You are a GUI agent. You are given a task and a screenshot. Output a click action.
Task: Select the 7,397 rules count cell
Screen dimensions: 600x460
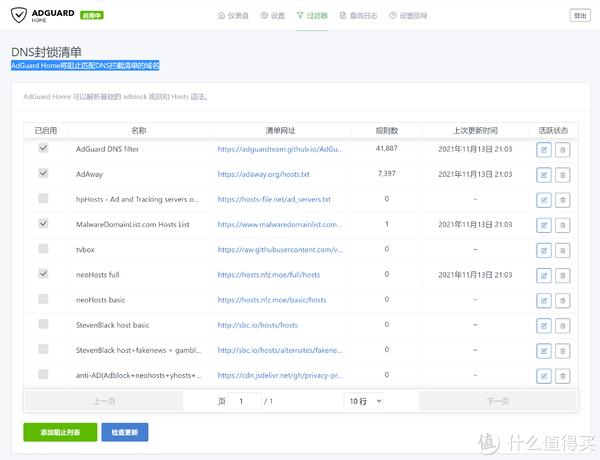point(386,174)
